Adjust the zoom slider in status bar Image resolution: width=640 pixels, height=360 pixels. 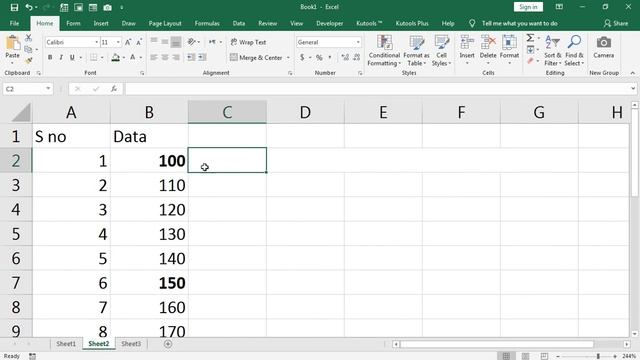598,356
